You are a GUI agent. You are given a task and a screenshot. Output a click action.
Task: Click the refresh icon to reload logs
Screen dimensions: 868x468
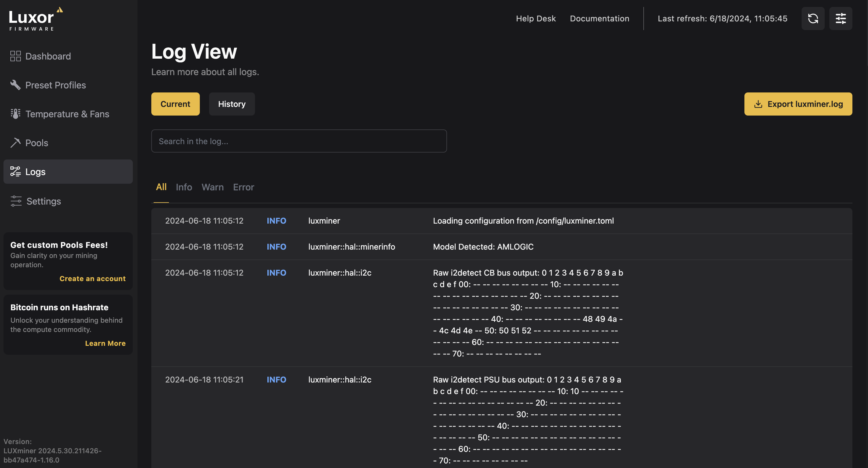813,18
